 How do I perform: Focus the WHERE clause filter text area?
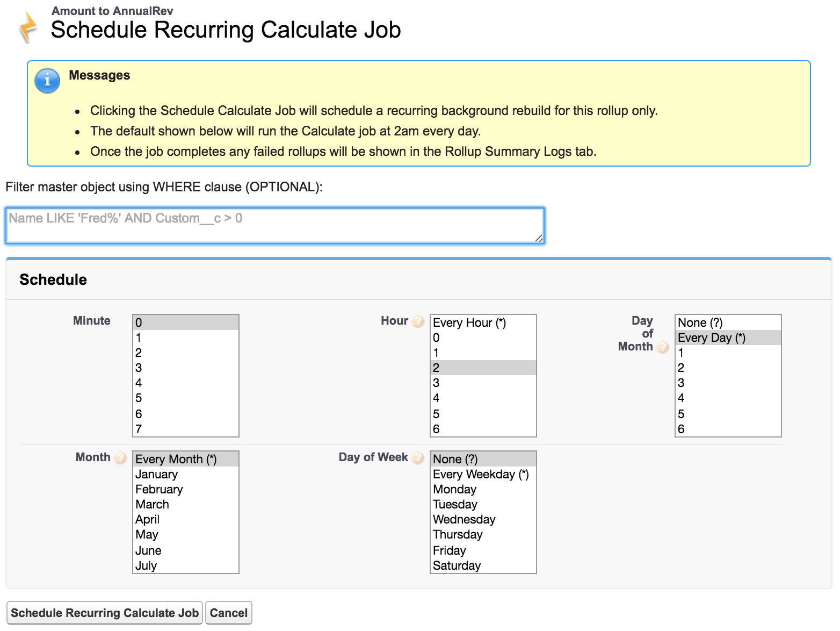(x=274, y=225)
